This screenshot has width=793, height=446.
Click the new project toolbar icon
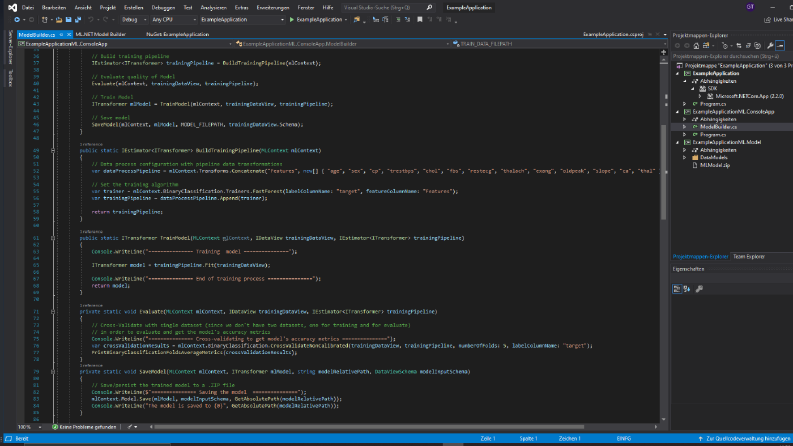[45, 20]
